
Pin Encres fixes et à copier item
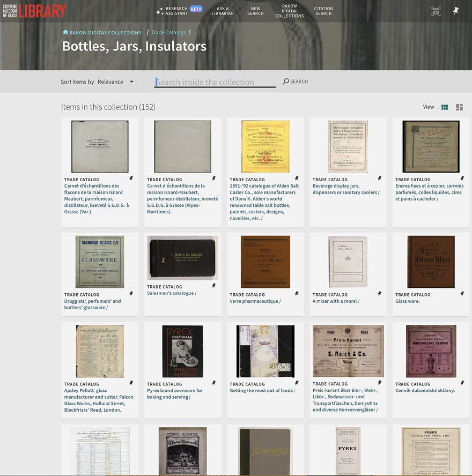point(462,178)
